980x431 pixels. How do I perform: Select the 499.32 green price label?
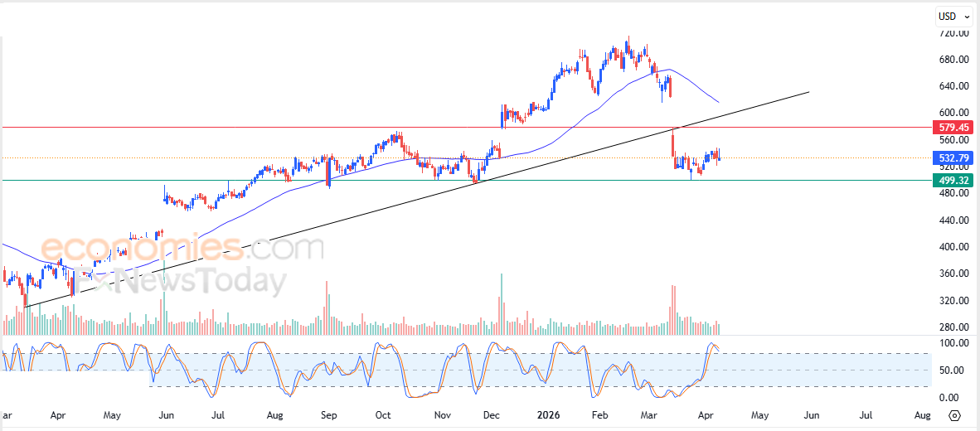coord(953,181)
